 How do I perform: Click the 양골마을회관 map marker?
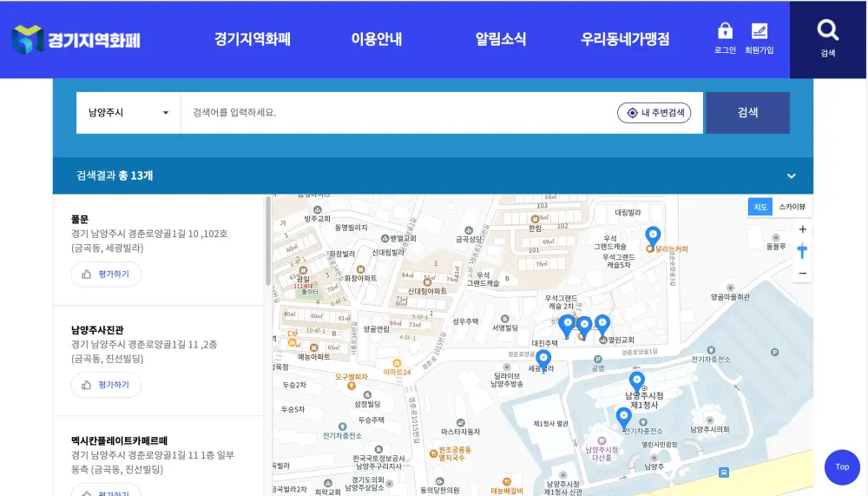[730, 288]
